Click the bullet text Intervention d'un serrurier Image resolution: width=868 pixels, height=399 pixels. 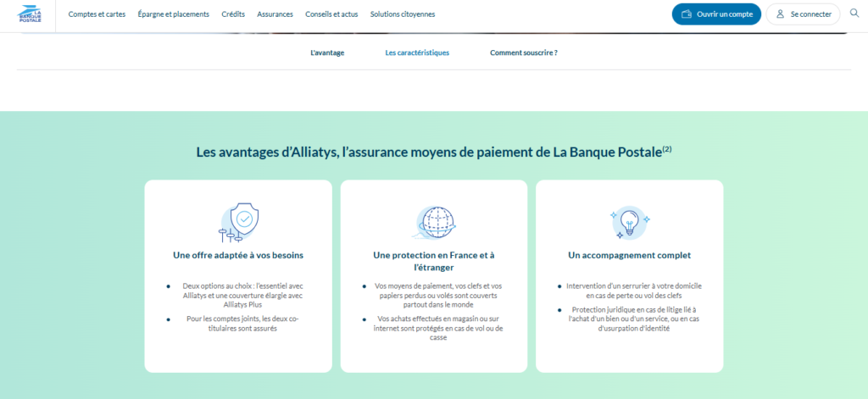coord(634,291)
